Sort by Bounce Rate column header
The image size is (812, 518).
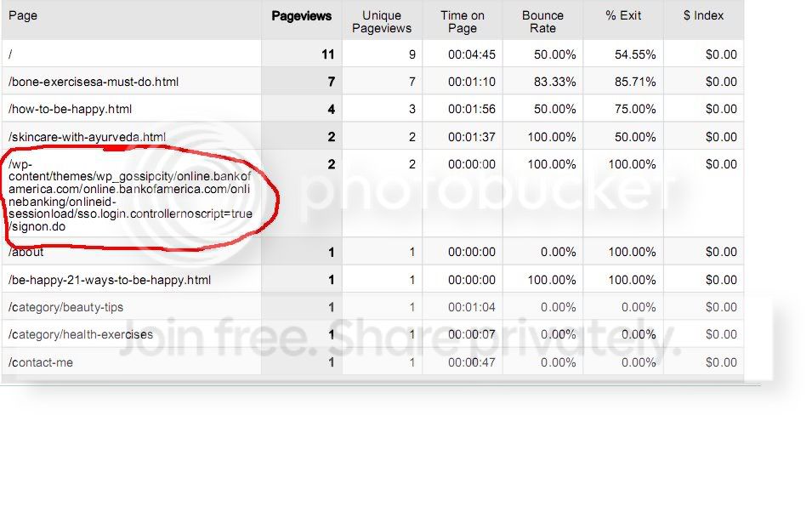click(542, 22)
